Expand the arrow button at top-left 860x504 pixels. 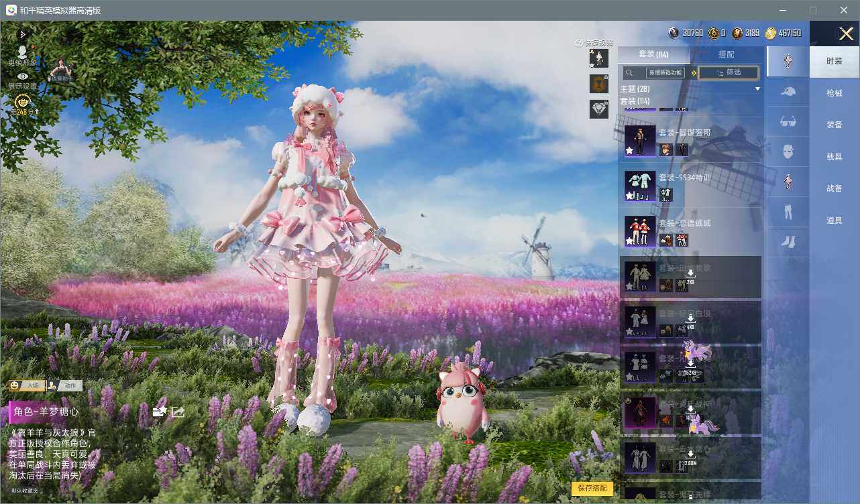[x=23, y=34]
